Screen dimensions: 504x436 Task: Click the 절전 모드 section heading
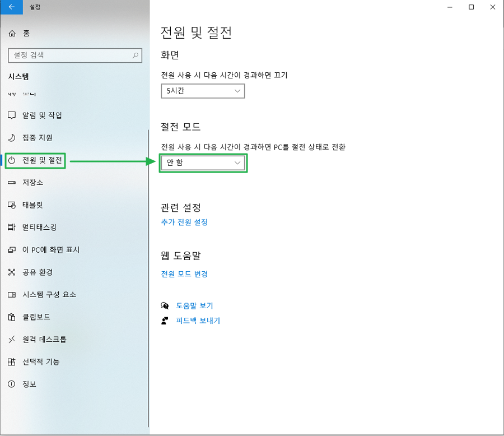(x=181, y=127)
